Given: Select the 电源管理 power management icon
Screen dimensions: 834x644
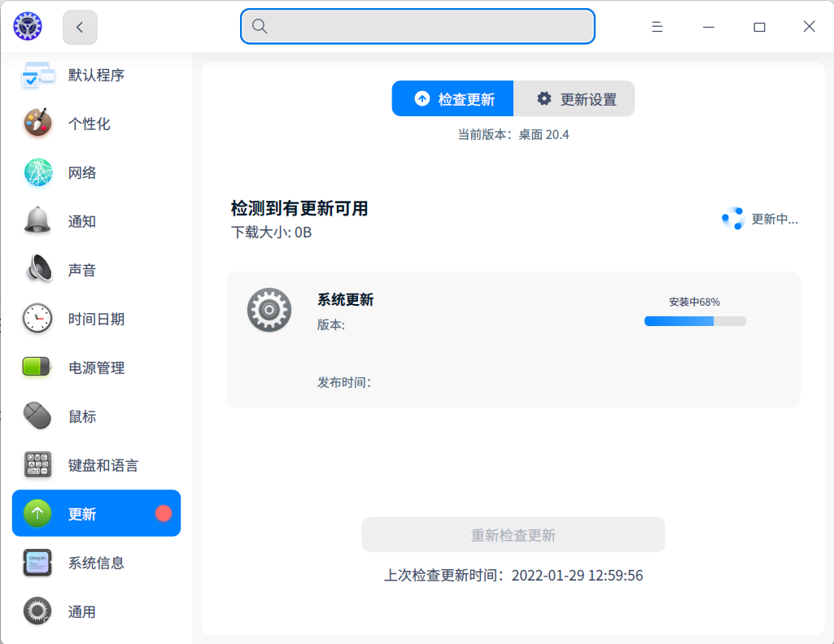Looking at the screenshot, I should click(37, 368).
